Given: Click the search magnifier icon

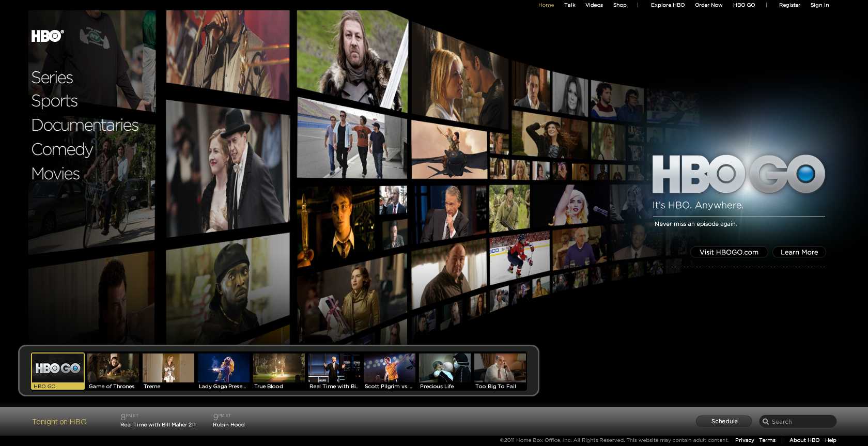Looking at the screenshot, I should [x=766, y=422].
